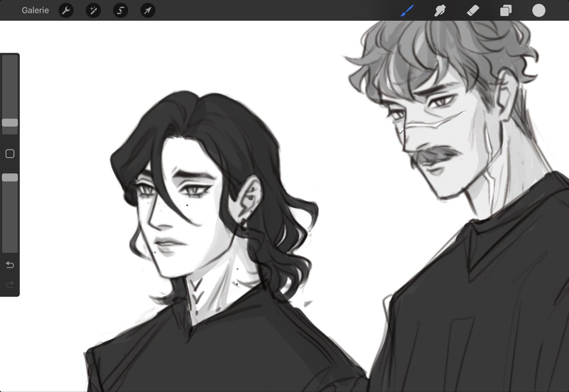Image resolution: width=569 pixels, height=392 pixels.
Task: Select the Brush tool
Action: point(407,10)
